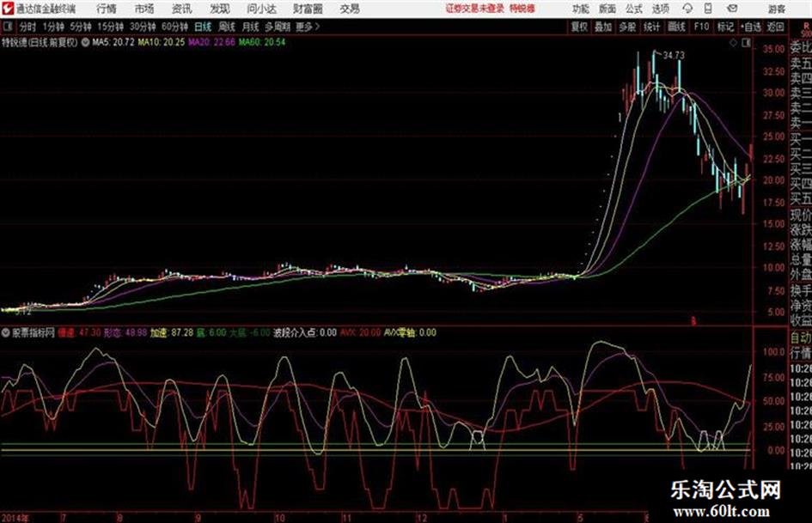Switch to 60分钟 period tab

[x=175, y=27]
